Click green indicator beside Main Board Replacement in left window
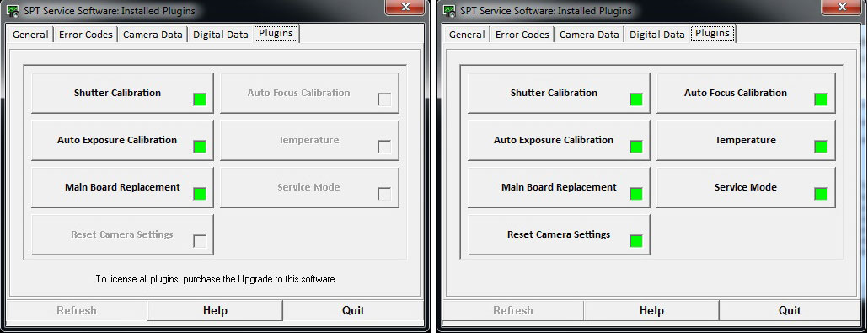Screen dimensions: 868x333 (x=199, y=194)
